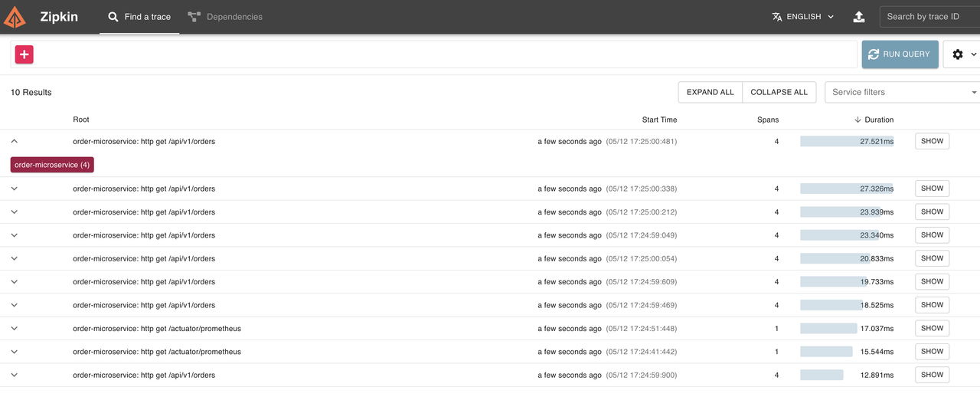The height and width of the screenshot is (397, 980).
Task: Add a search criterion with plus button
Action: point(24,54)
